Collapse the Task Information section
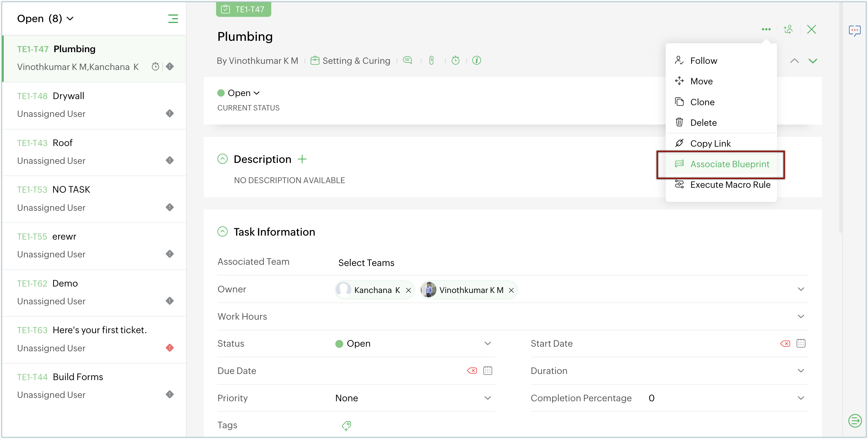Viewport: 868px width, 439px height. pos(223,232)
